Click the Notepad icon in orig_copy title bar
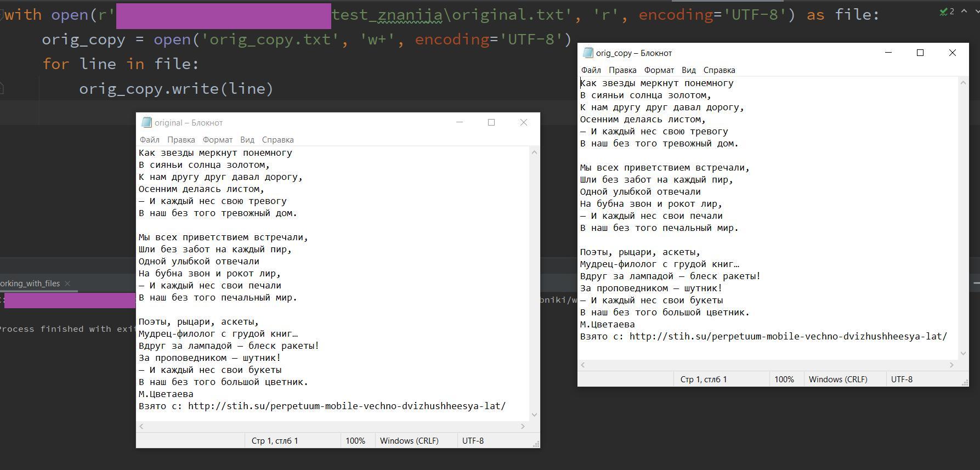980x470 pixels. coord(588,53)
